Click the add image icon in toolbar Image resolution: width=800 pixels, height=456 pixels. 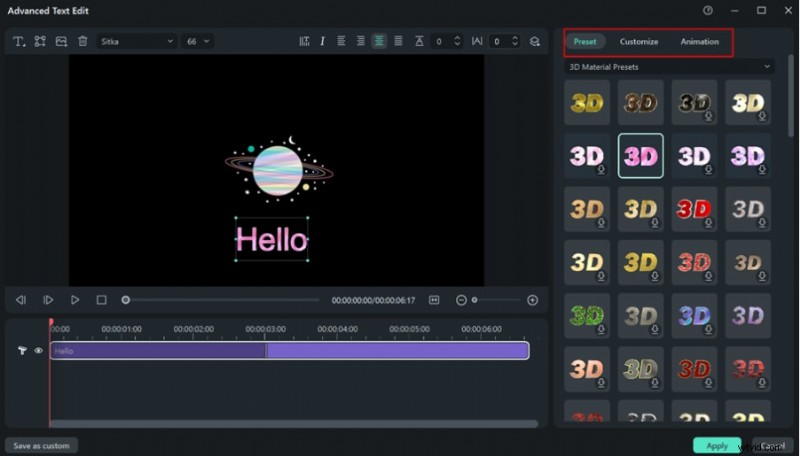click(x=61, y=41)
